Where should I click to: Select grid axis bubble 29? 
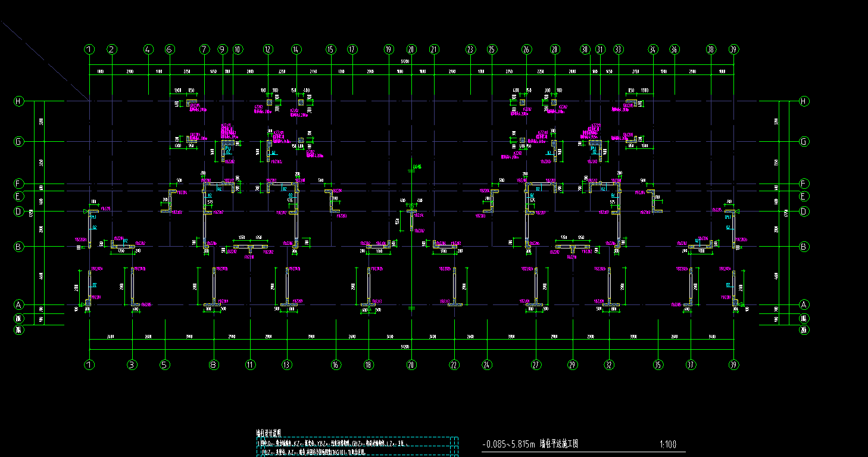click(573, 365)
